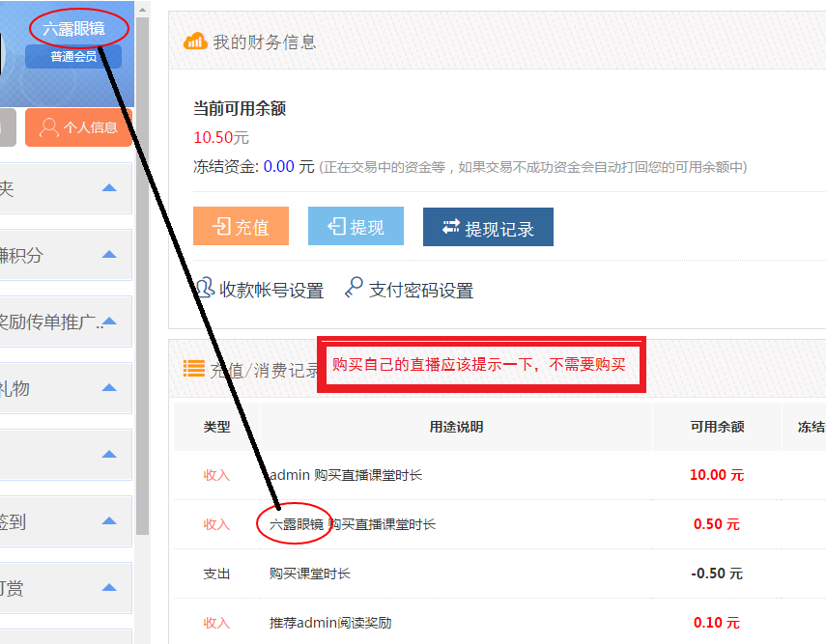Select the admin 购买直播课堂时长 income row
Image resolution: width=826 pixels, height=644 pixels.
tap(345, 475)
